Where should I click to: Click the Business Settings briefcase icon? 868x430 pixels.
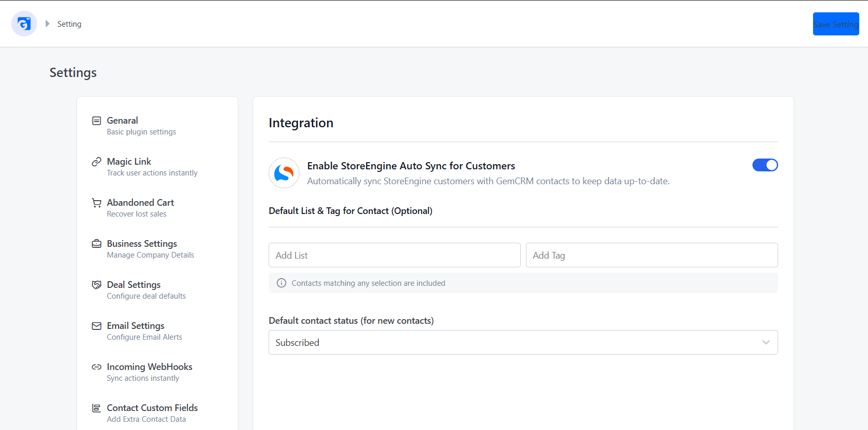(x=97, y=244)
